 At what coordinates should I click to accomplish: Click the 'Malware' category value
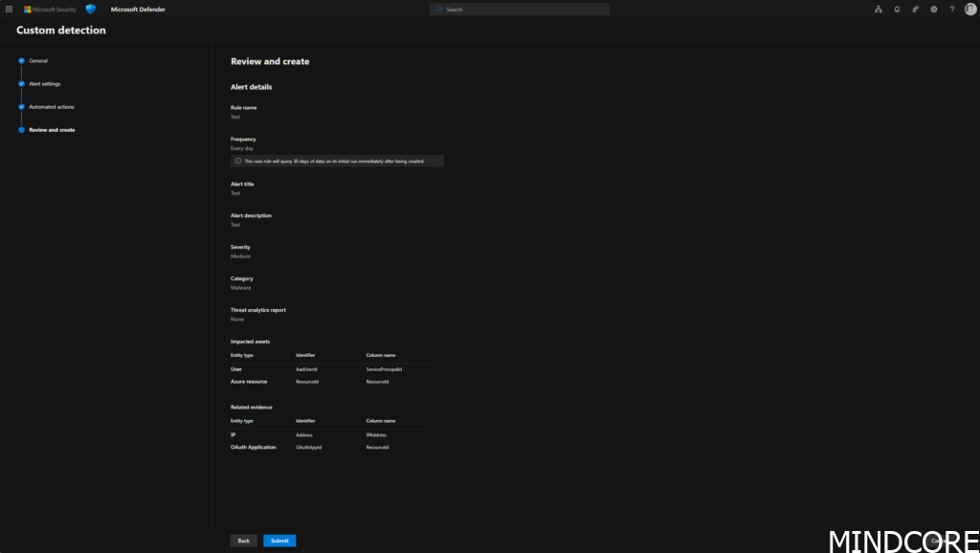click(x=240, y=288)
